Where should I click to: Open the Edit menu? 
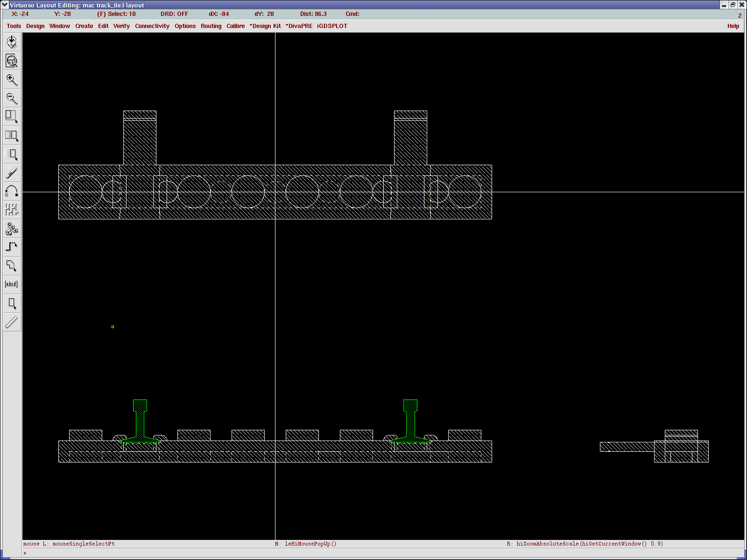click(103, 26)
